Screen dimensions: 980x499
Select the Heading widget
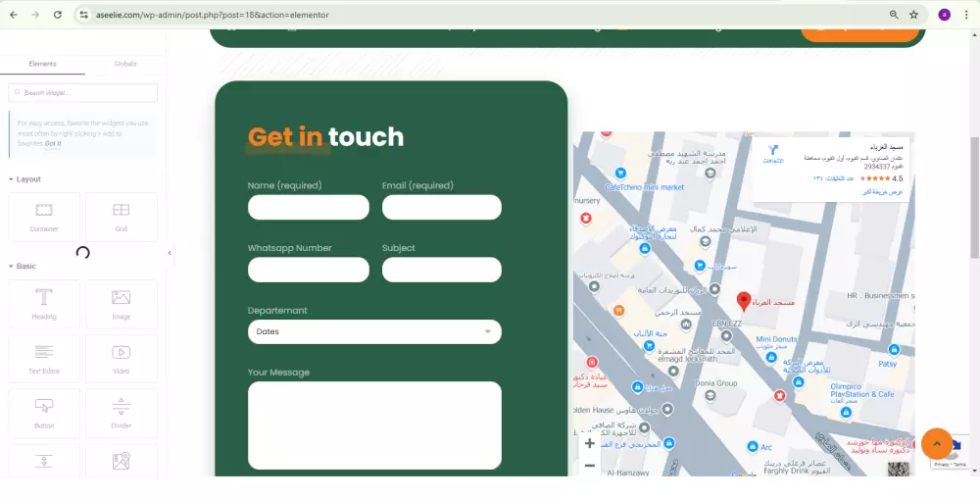pyautogui.click(x=44, y=304)
